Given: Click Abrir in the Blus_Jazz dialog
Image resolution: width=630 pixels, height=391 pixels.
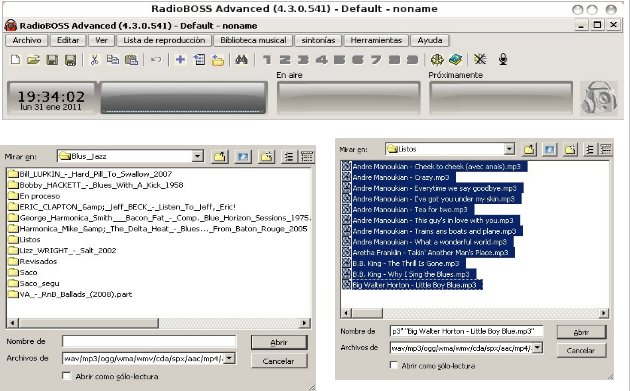Looking at the screenshot, I should click(x=279, y=342).
